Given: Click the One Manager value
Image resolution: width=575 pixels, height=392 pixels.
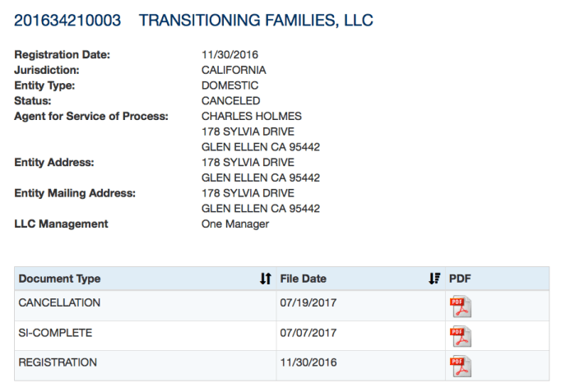Looking at the screenshot, I should click(x=235, y=224).
